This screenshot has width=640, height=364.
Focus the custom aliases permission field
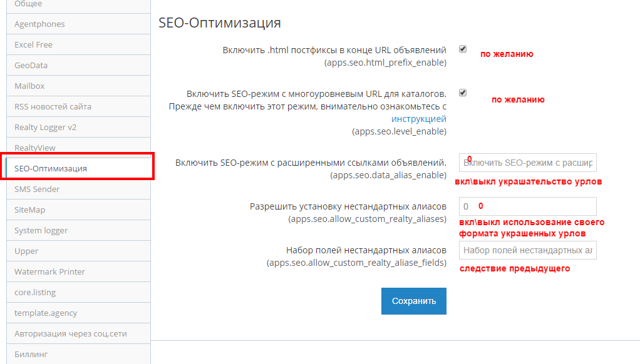click(528, 206)
